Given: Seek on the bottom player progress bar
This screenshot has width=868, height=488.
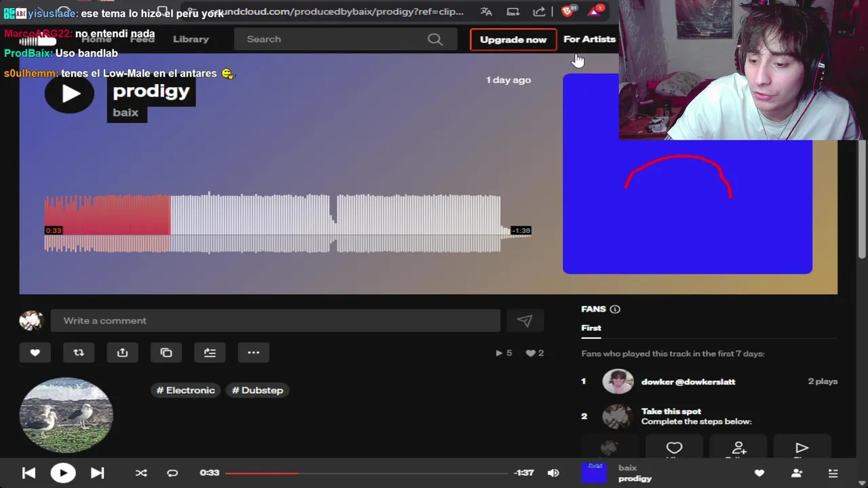Looking at the screenshot, I should pos(366,473).
